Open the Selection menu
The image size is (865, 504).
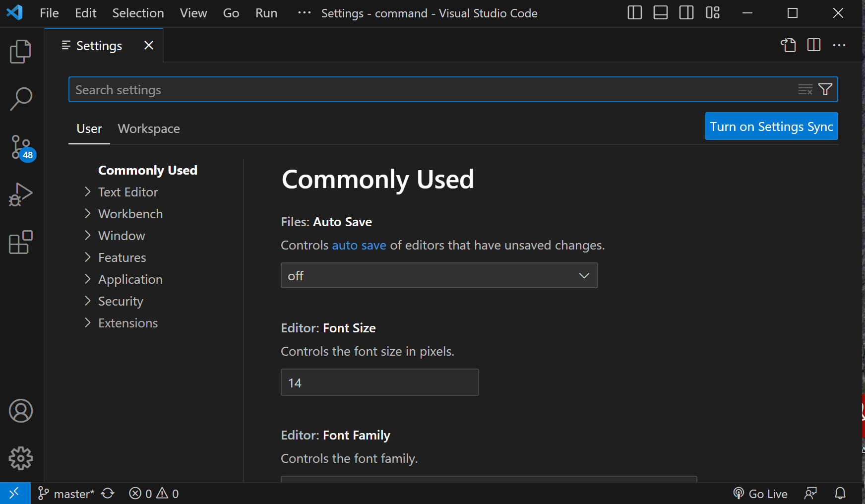point(138,13)
